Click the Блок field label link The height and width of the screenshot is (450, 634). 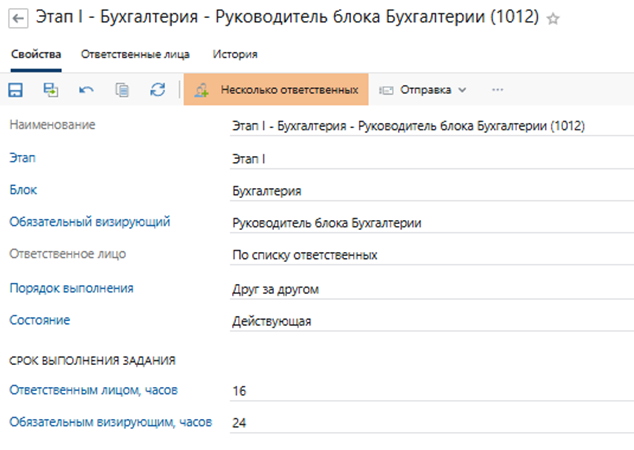[x=22, y=189]
